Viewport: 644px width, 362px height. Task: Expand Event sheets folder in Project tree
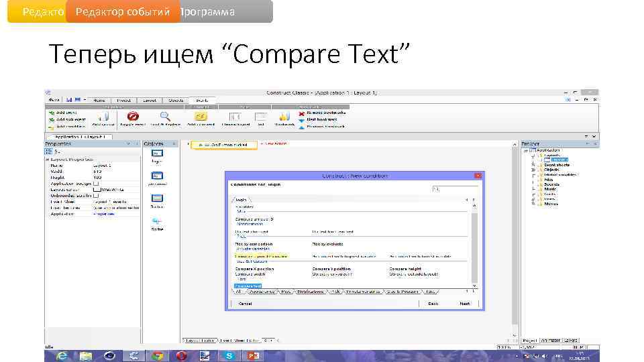click(533, 165)
